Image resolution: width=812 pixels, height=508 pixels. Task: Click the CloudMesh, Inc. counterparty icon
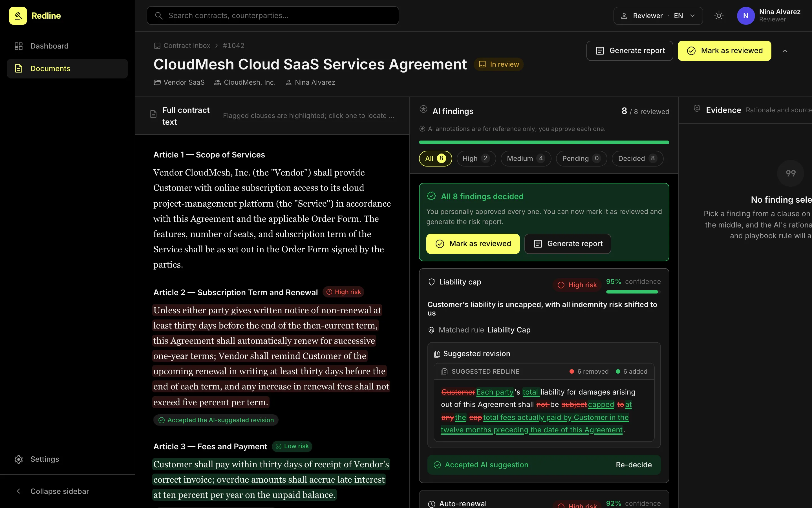217,82
